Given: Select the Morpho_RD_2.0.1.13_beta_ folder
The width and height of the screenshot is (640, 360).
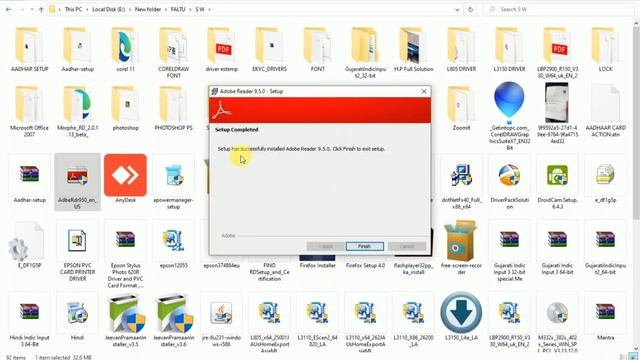Looking at the screenshot, I should click(x=78, y=111).
